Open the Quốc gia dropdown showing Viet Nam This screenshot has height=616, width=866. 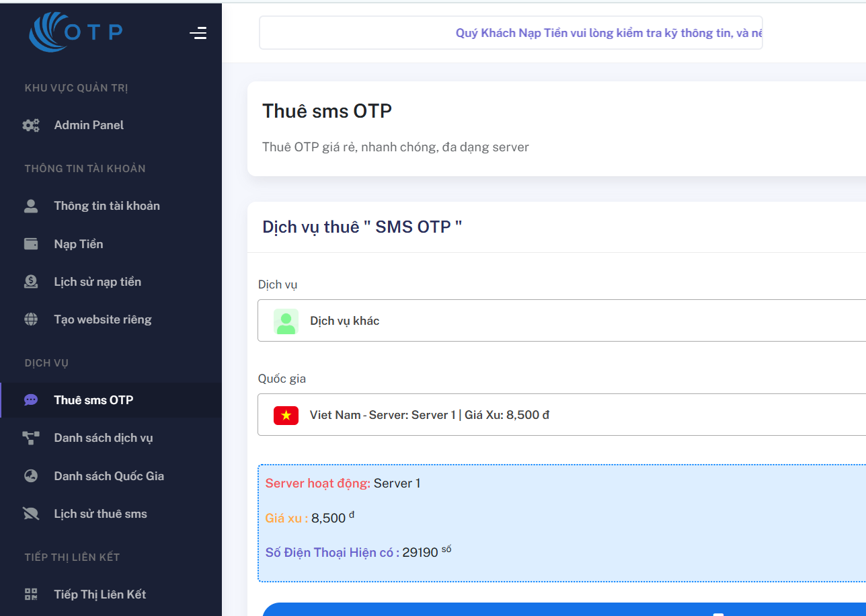(x=561, y=415)
